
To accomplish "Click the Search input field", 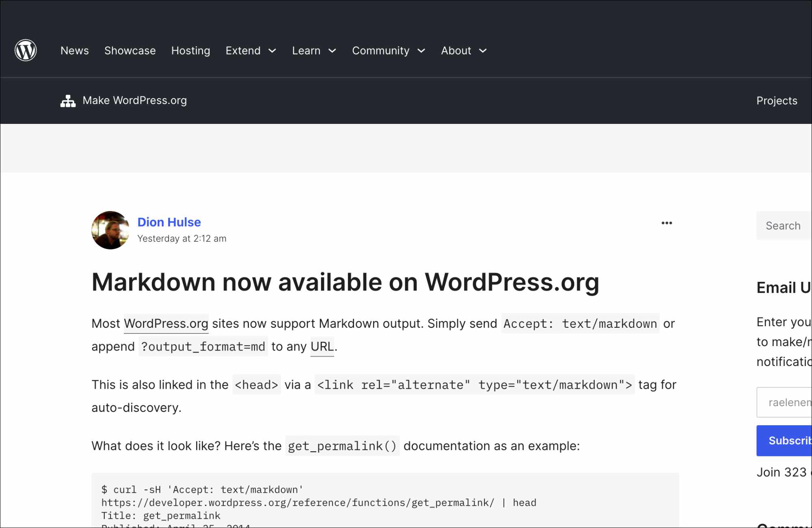I will tap(784, 226).
